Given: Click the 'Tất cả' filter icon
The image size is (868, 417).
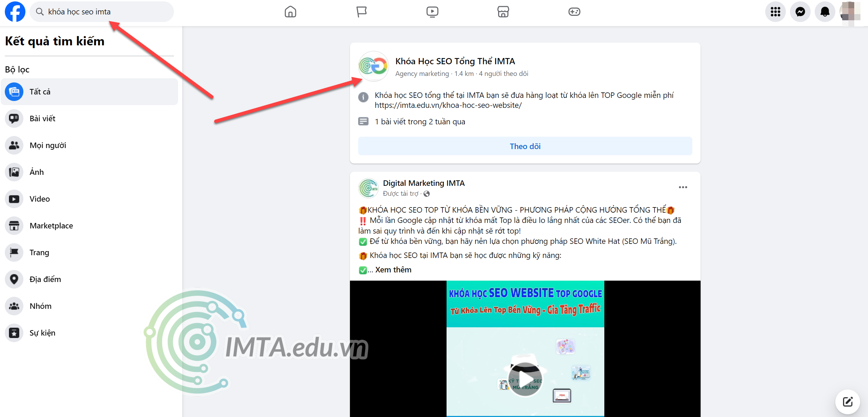Looking at the screenshot, I should [x=14, y=92].
